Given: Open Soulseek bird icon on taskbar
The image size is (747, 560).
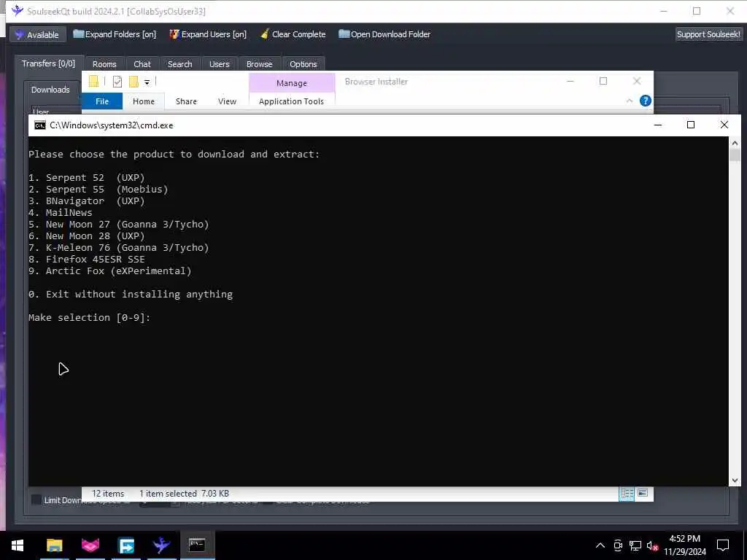Looking at the screenshot, I should 161,545.
